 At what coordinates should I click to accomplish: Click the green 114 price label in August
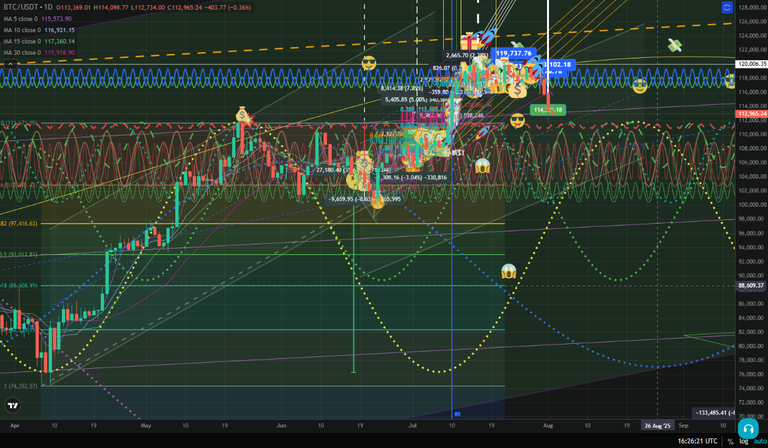[548, 110]
